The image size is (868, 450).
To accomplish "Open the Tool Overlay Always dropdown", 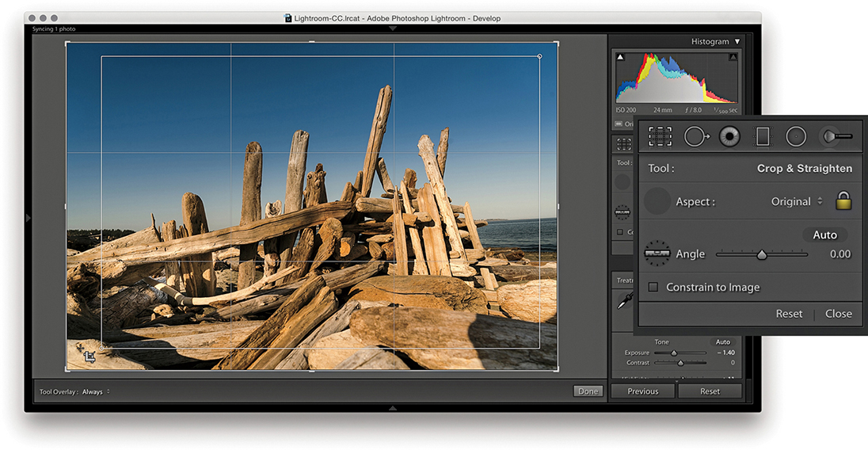I will point(96,391).
